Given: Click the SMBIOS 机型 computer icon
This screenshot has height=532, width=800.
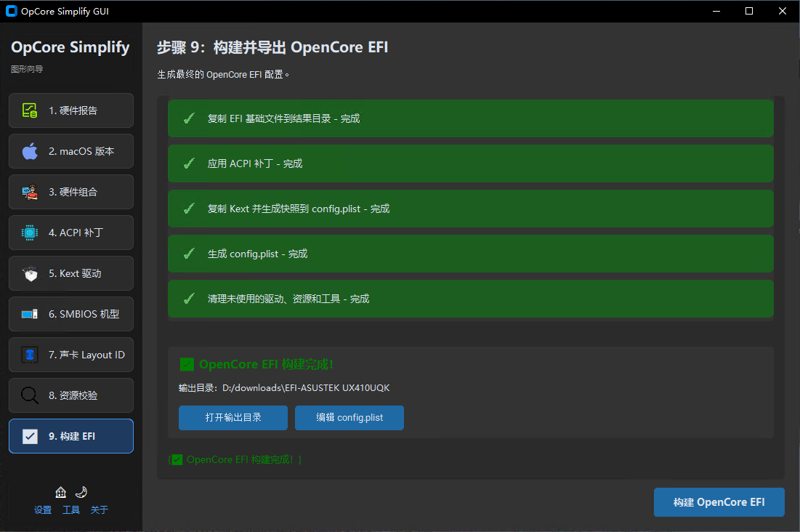Looking at the screenshot, I should (30, 314).
